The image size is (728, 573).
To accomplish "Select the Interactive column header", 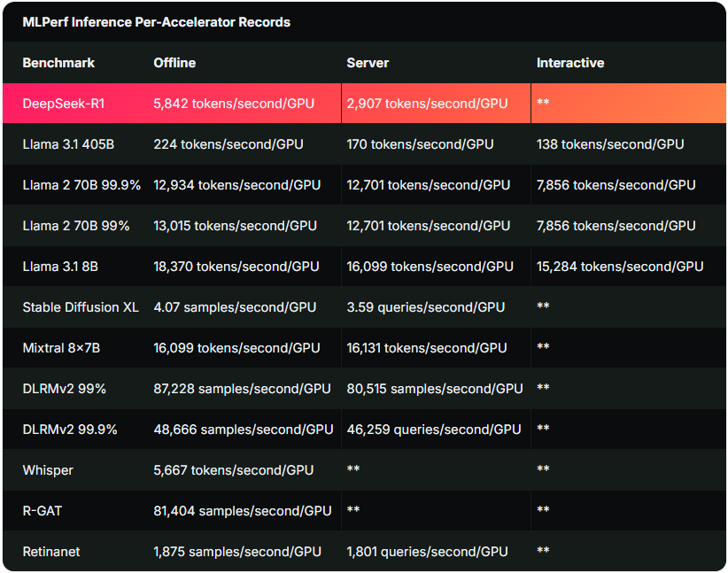I will pyautogui.click(x=570, y=63).
